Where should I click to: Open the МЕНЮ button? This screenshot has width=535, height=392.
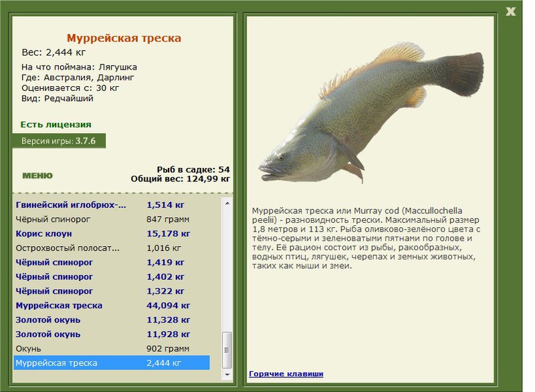pyautogui.click(x=37, y=176)
